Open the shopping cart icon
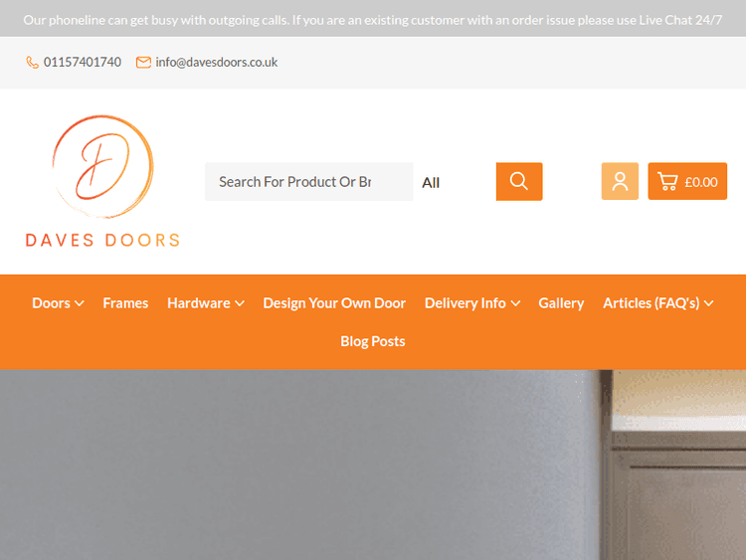746x560 pixels. pyautogui.click(x=667, y=181)
